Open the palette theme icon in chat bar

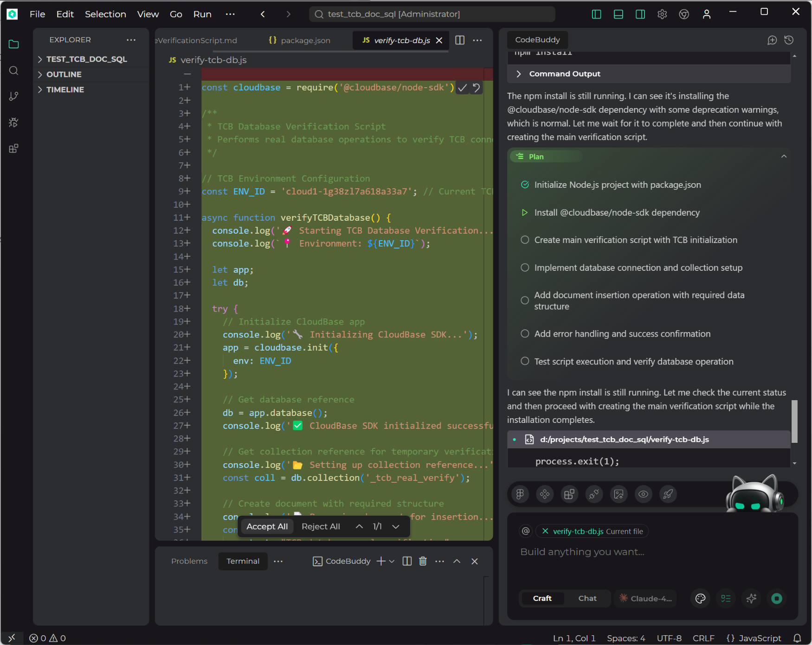coord(700,598)
